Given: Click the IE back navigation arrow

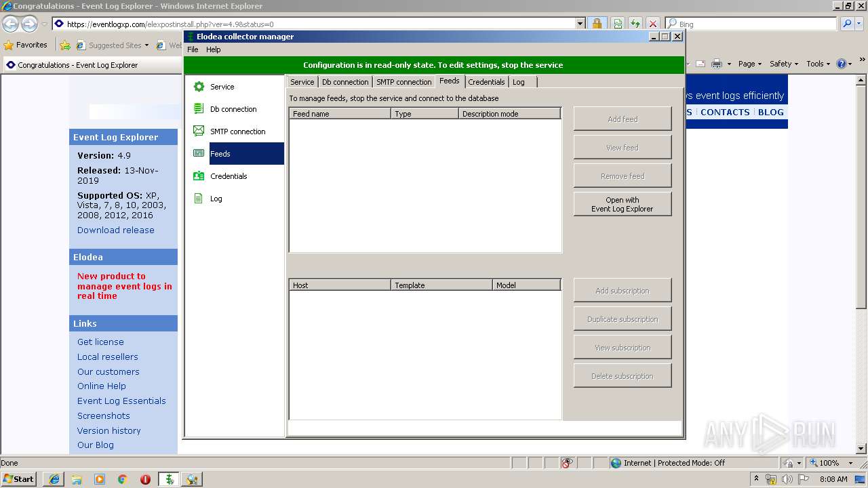Looking at the screenshot, I should click(11, 24).
